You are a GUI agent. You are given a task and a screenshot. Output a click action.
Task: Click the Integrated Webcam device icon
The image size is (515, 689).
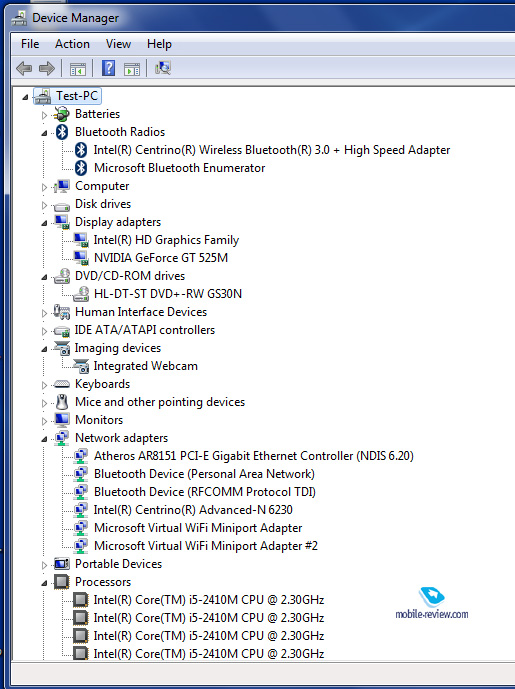click(x=81, y=366)
